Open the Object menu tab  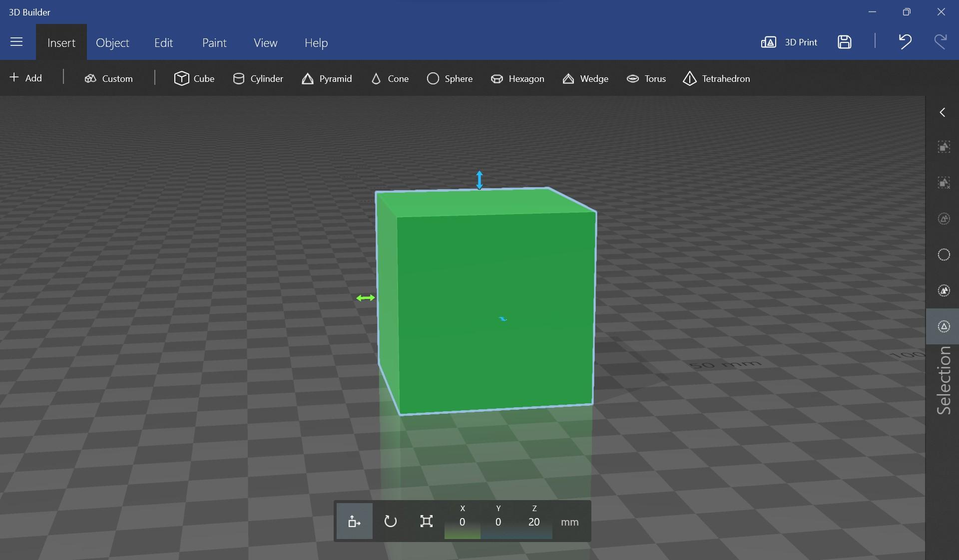pos(112,41)
